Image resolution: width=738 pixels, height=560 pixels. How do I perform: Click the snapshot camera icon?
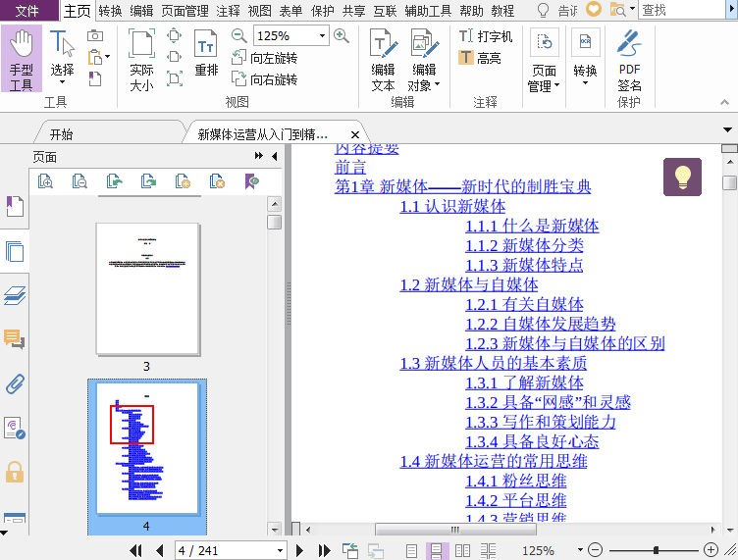95,35
